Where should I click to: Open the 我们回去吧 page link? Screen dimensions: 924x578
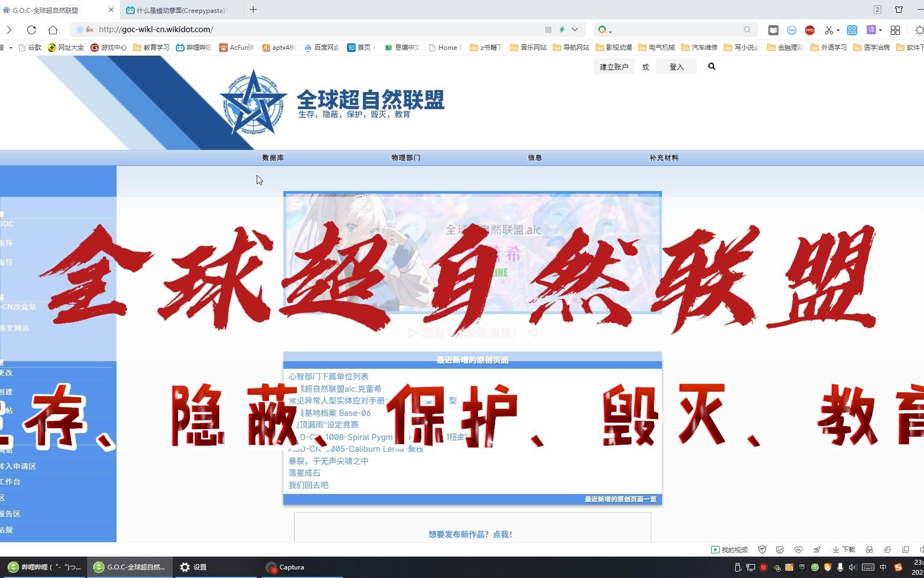click(309, 485)
